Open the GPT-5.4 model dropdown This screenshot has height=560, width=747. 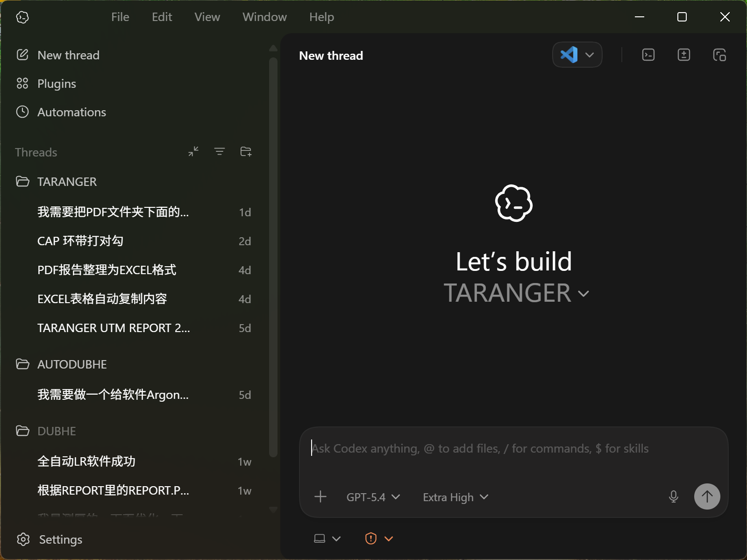tap(373, 497)
